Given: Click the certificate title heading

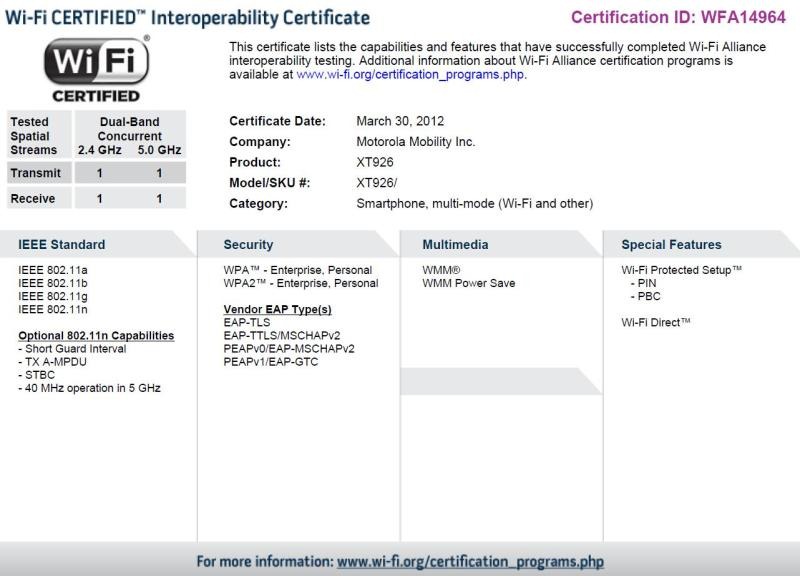Looking at the screenshot, I should (x=187, y=18).
